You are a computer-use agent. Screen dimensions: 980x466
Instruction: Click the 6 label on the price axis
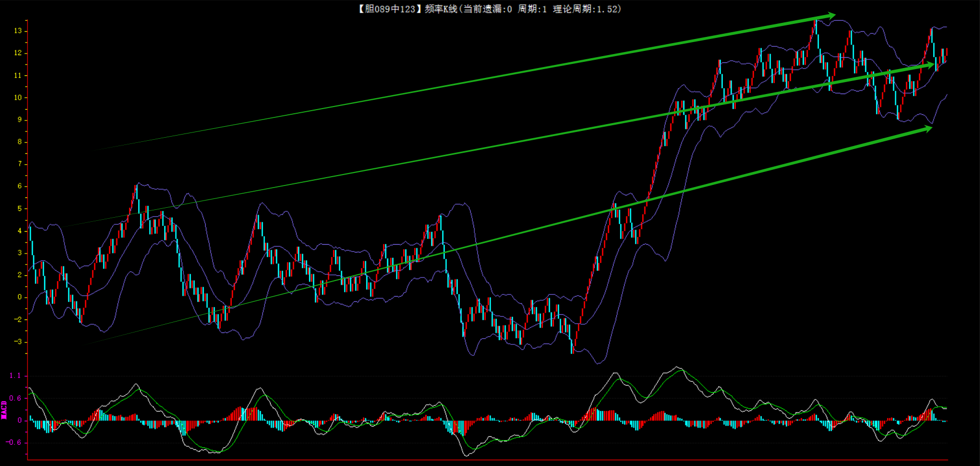pyautogui.click(x=20, y=186)
